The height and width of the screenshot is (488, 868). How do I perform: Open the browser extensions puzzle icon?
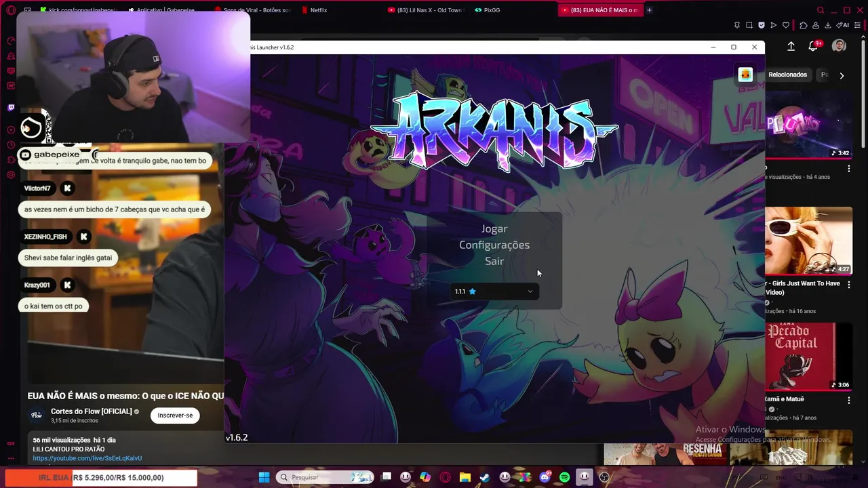coord(804,25)
